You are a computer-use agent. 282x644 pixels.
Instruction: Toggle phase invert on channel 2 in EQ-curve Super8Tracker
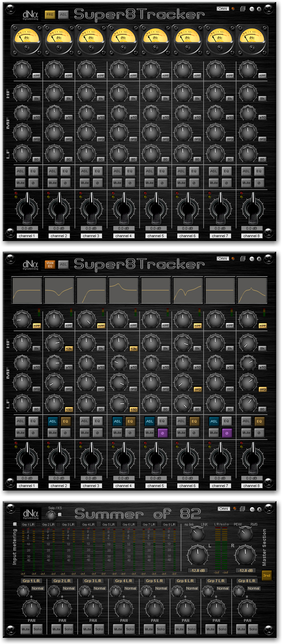[65, 433]
